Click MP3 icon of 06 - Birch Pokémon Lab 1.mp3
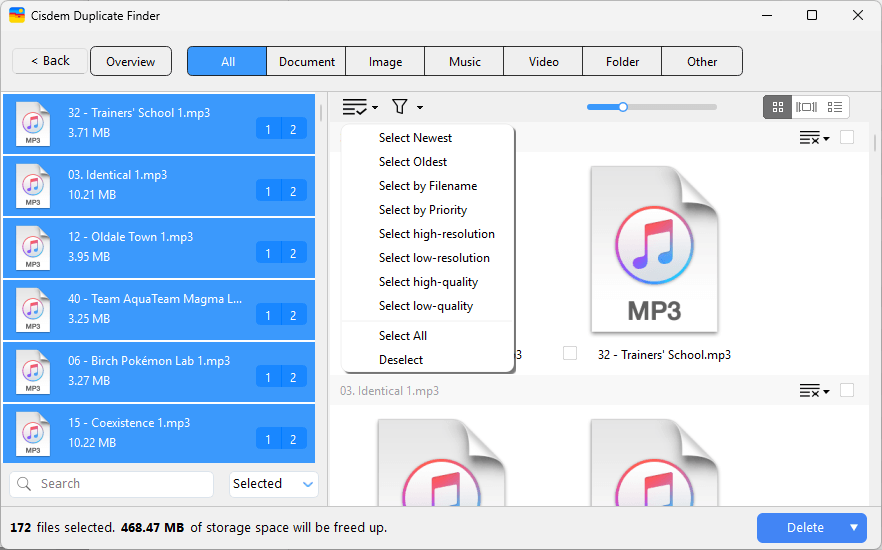Viewport: 882px width, 550px height. (33, 372)
